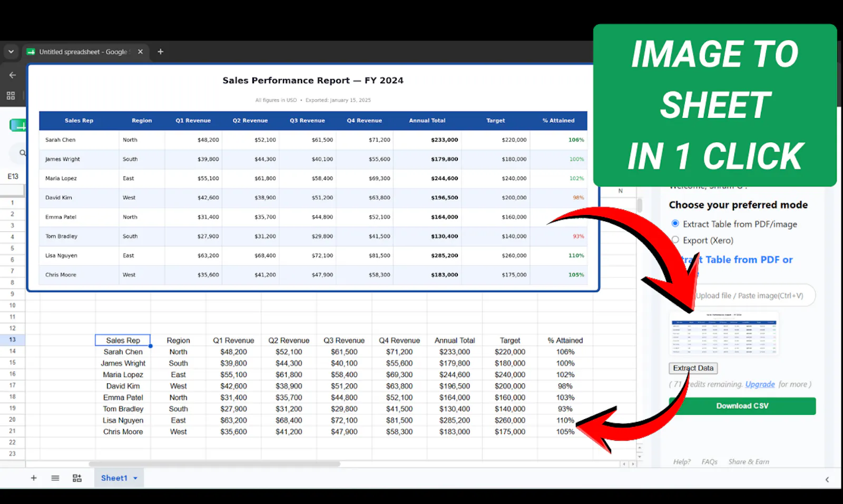Click the uploaded table image thumbnail

coord(724,334)
